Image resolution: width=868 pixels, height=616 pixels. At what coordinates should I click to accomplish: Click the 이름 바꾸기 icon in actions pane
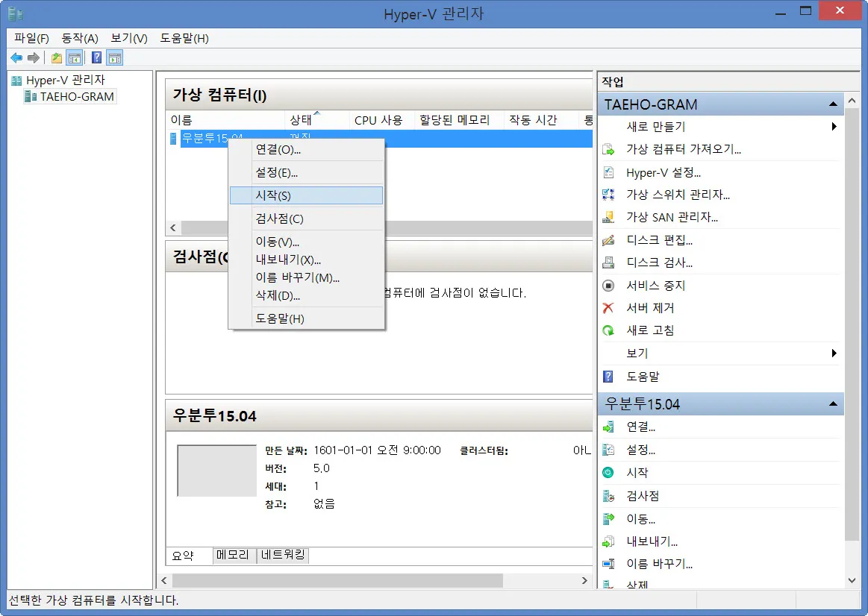coord(608,564)
